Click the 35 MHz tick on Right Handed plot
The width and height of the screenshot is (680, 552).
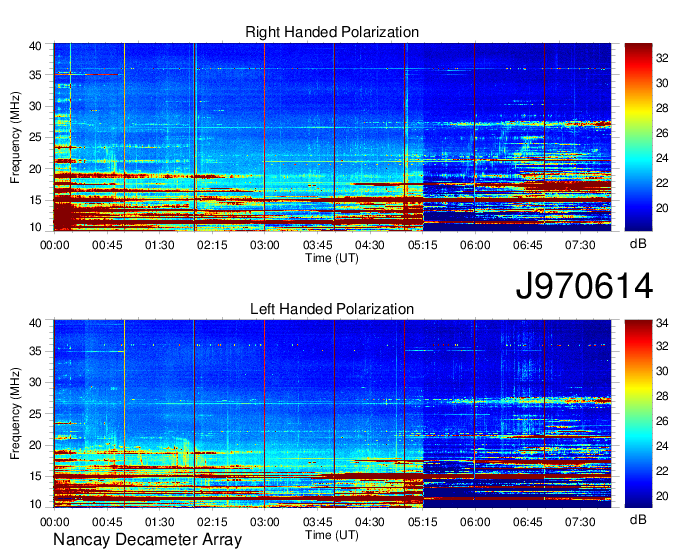click(x=35, y=75)
